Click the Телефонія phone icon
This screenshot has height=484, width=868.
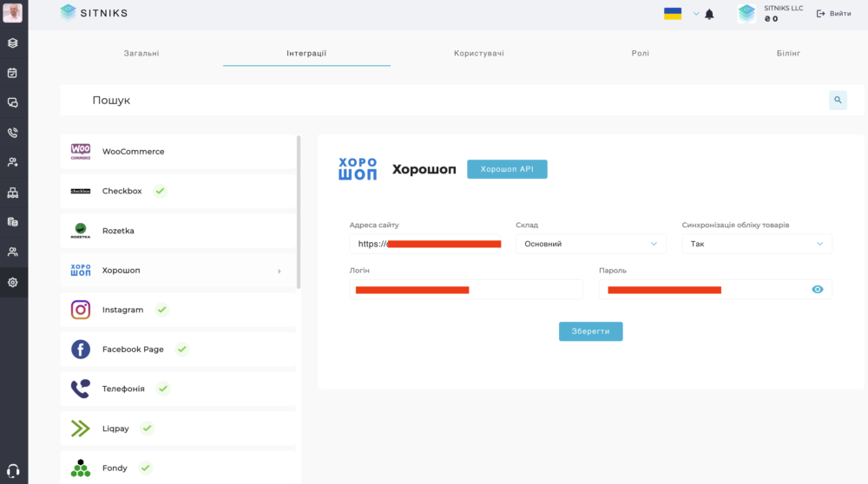click(81, 389)
